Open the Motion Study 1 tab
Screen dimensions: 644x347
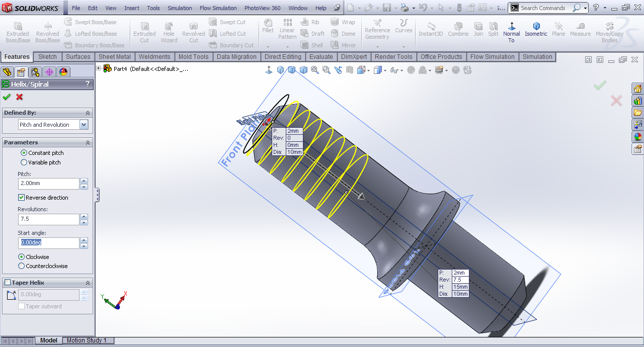(87, 340)
